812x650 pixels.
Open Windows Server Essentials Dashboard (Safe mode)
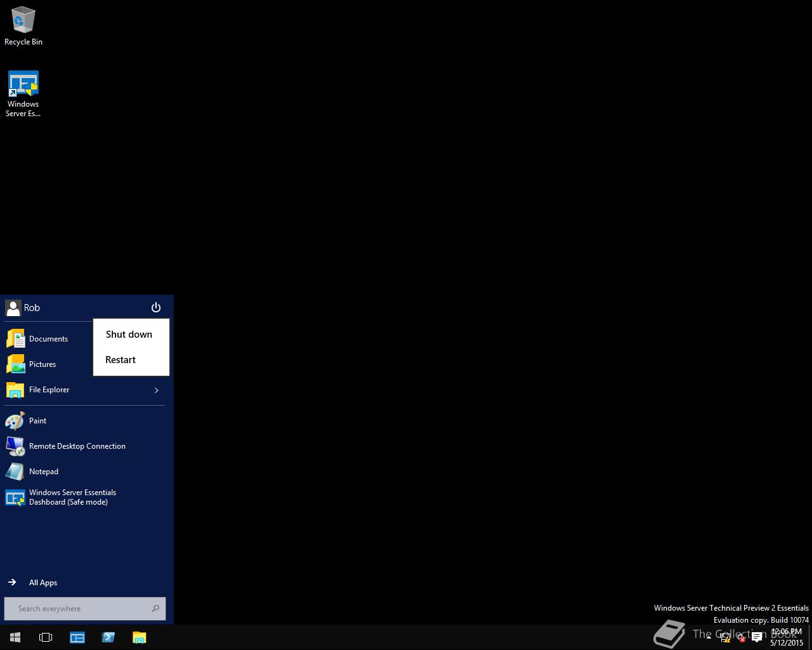point(84,498)
